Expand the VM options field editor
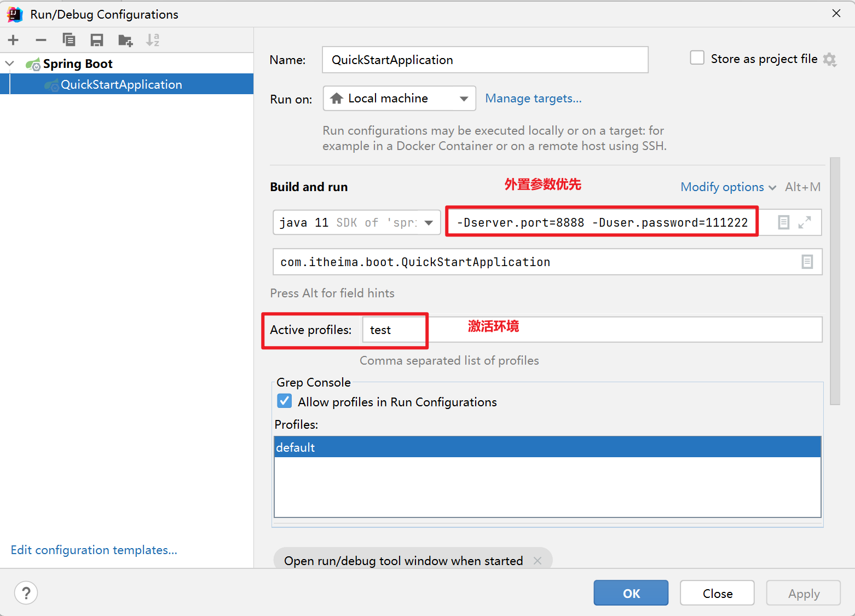The height and width of the screenshot is (616, 855). pyautogui.click(x=805, y=222)
